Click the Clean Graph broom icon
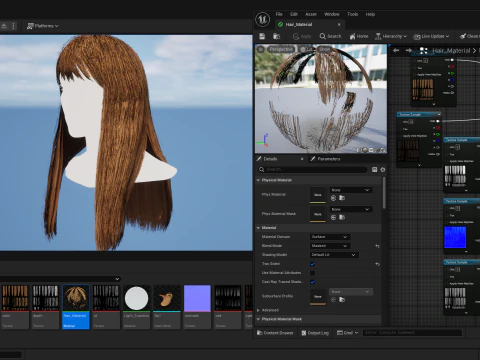Viewport: 480px width, 360px height. pyautogui.click(x=463, y=36)
